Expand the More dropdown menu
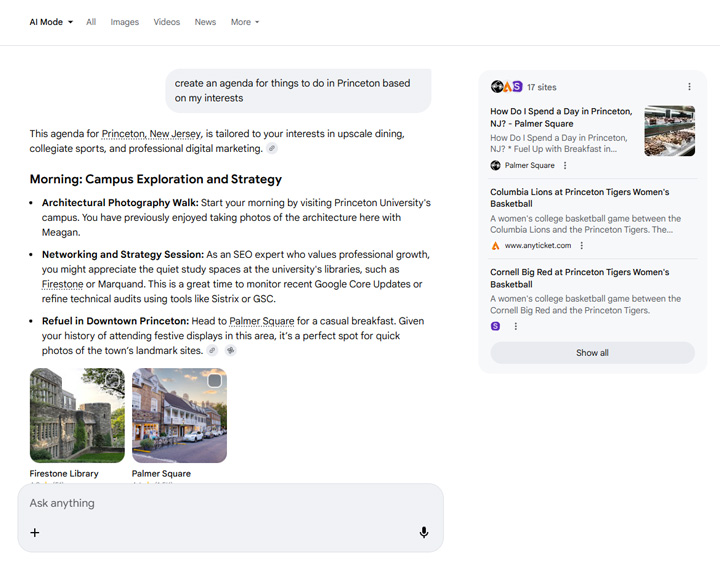 (244, 22)
